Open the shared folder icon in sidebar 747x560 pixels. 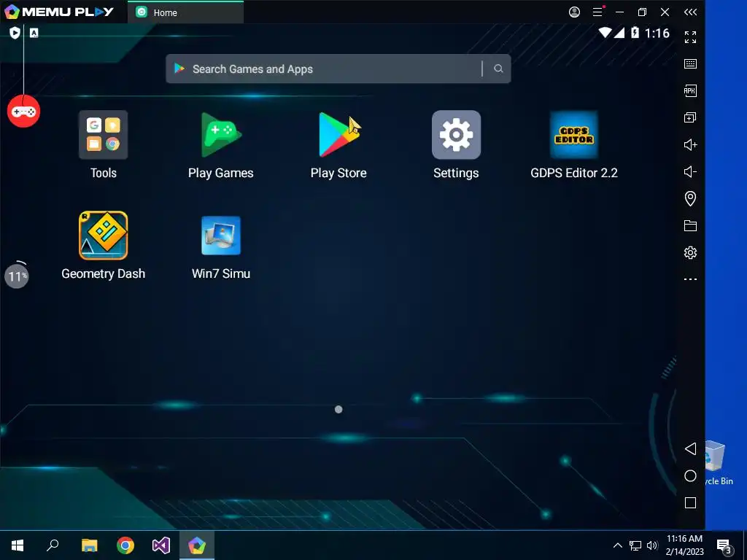pos(690,225)
